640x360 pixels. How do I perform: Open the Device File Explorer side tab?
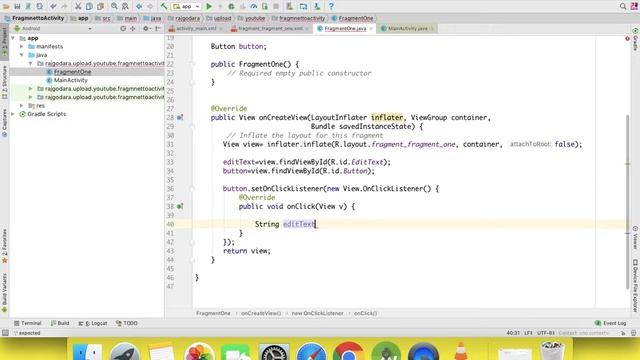point(636,285)
